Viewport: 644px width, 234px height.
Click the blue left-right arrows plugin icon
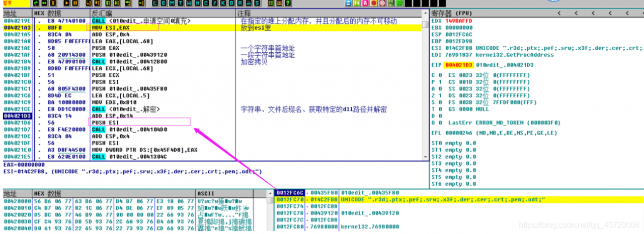click(348, 3)
